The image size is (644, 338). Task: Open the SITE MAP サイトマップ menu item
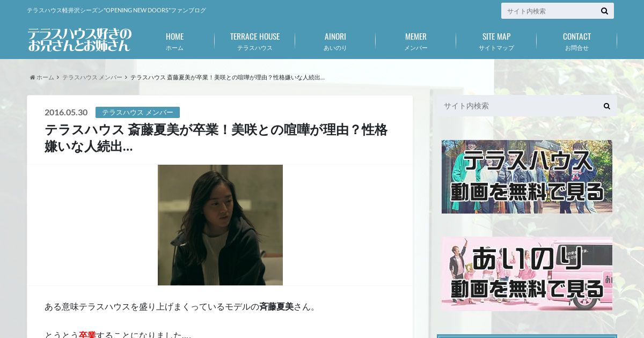coord(496,41)
